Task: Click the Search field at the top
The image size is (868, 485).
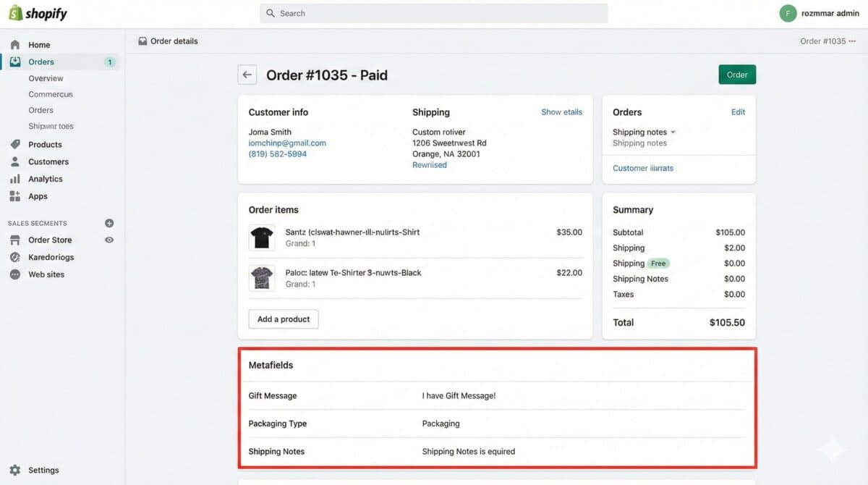Action: click(434, 13)
